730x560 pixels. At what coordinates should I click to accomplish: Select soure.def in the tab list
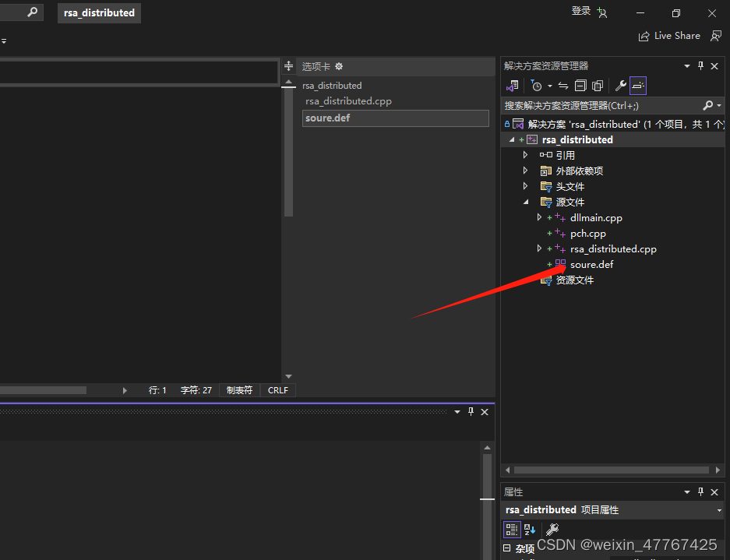(331, 116)
